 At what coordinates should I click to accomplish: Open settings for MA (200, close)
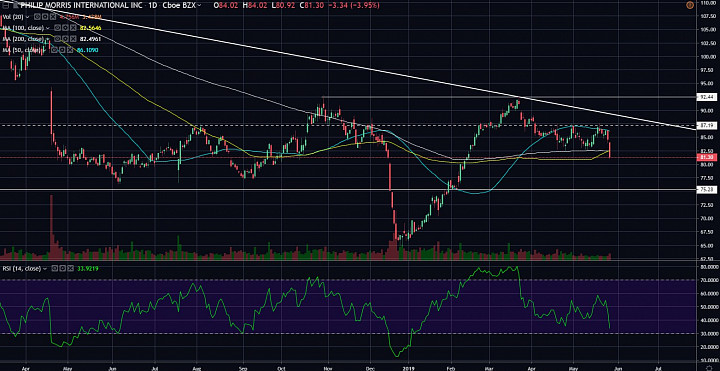coord(65,39)
